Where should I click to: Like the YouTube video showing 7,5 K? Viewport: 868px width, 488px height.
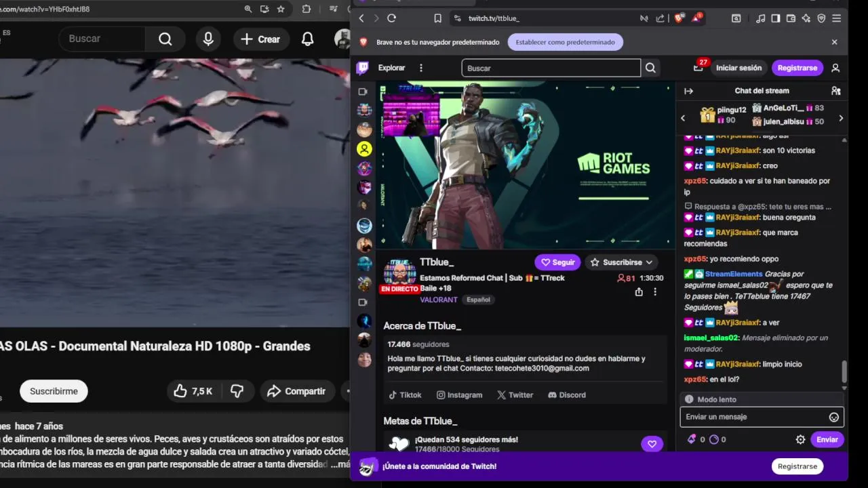(x=193, y=391)
